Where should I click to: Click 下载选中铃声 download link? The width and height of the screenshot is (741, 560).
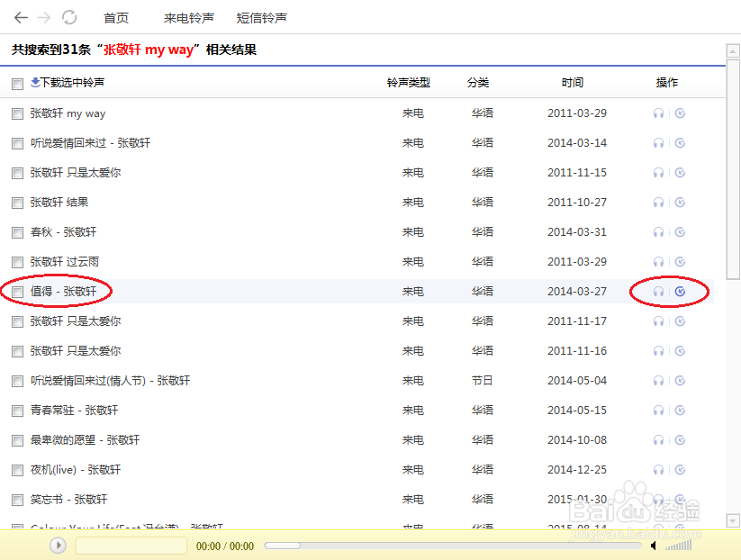coord(68,82)
